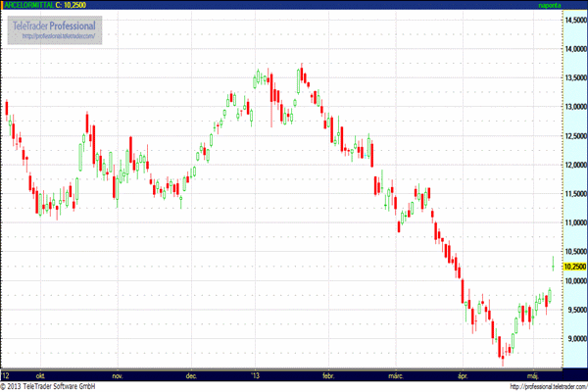Select the 'márc.' month on time axis
Viewport: 588px width, 392px height.
tap(395, 375)
